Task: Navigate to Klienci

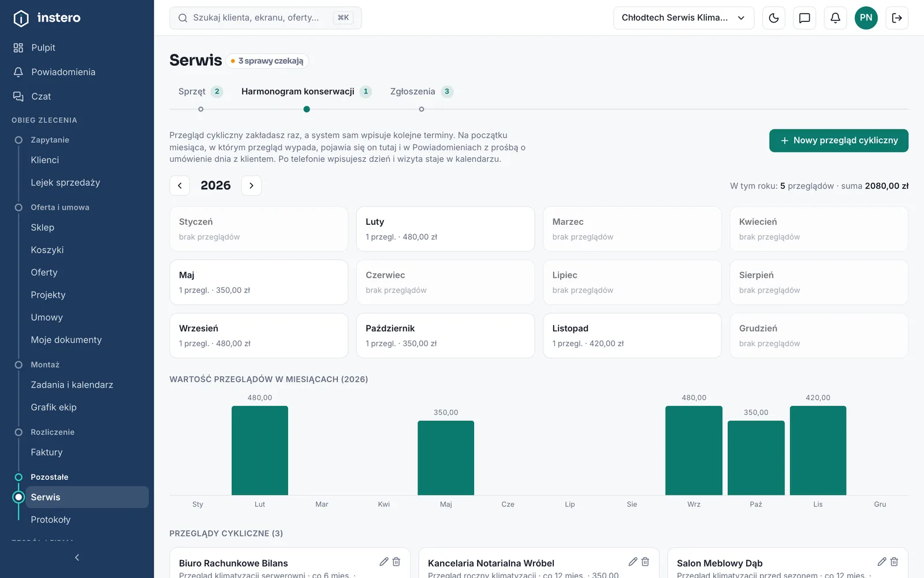Action: click(87, 160)
